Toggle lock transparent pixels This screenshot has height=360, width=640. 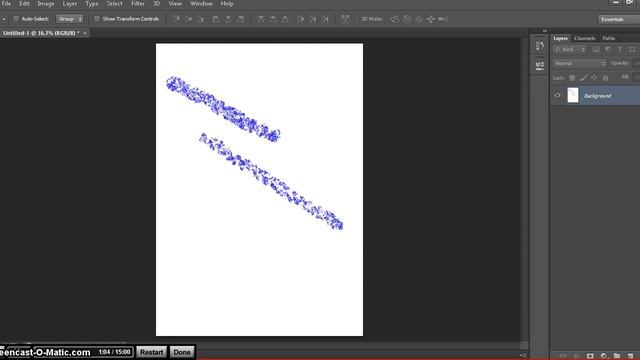click(572, 78)
